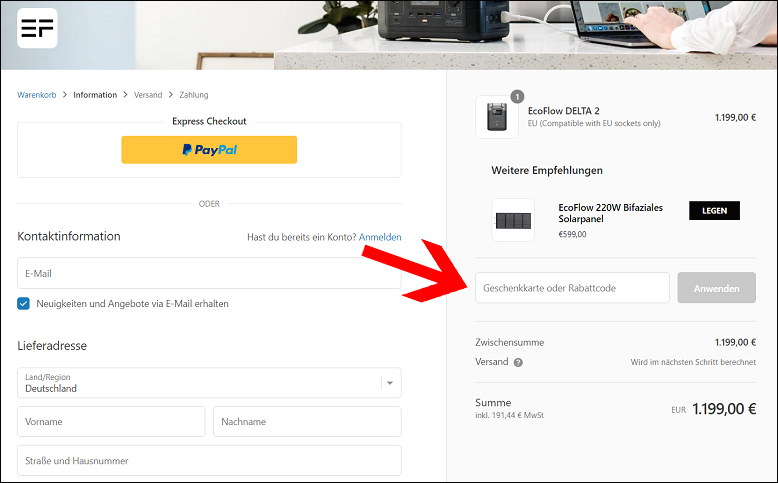Click the EcoFlow DELTA 2 product name

(x=564, y=111)
